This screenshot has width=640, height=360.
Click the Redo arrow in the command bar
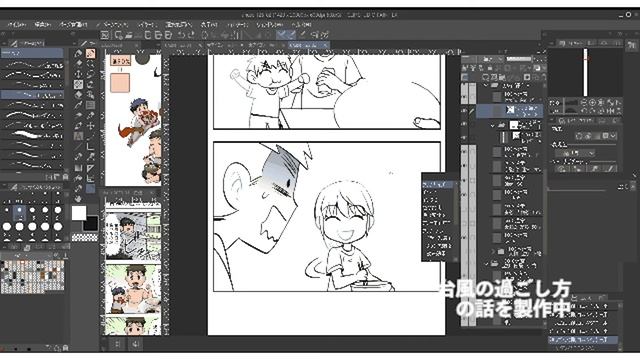(x=192, y=35)
